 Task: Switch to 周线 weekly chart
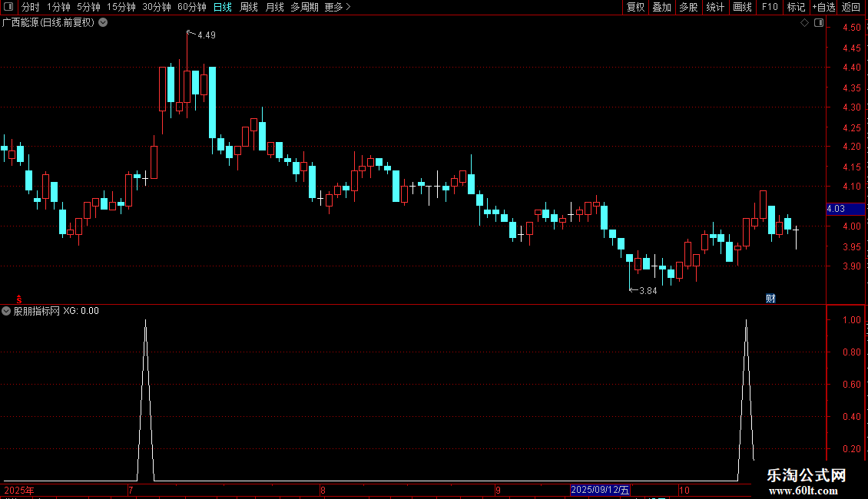pos(249,7)
